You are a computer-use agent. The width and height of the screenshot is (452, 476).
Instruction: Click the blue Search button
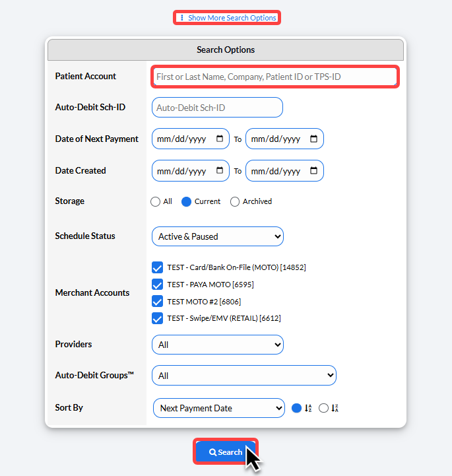pyautogui.click(x=226, y=452)
